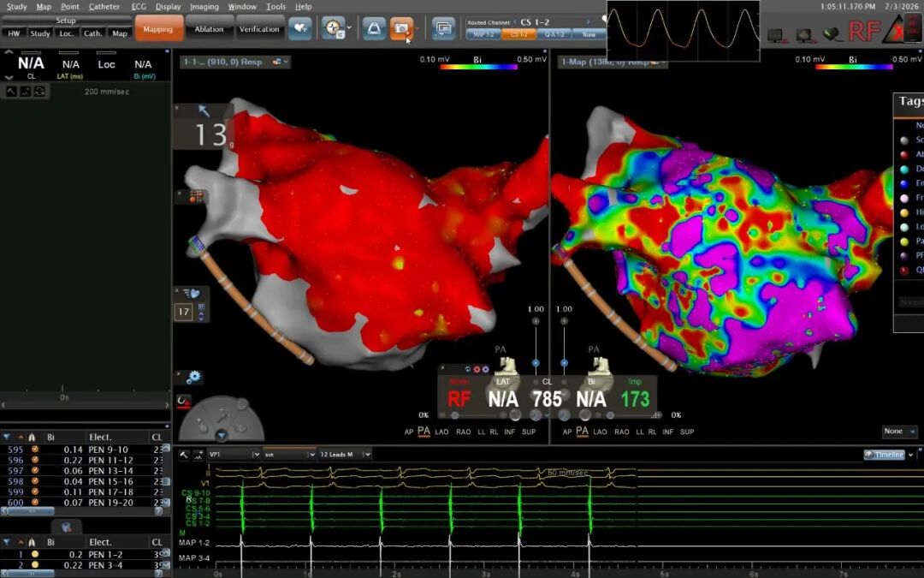924x578 pixels.
Task: Click the first small icon left of 200 mm/sec
Action: (x=11, y=92)
